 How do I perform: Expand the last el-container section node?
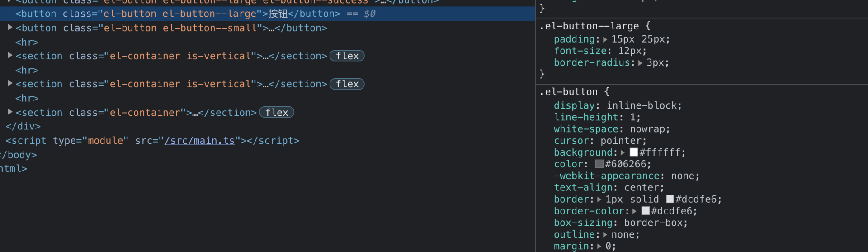10,112
